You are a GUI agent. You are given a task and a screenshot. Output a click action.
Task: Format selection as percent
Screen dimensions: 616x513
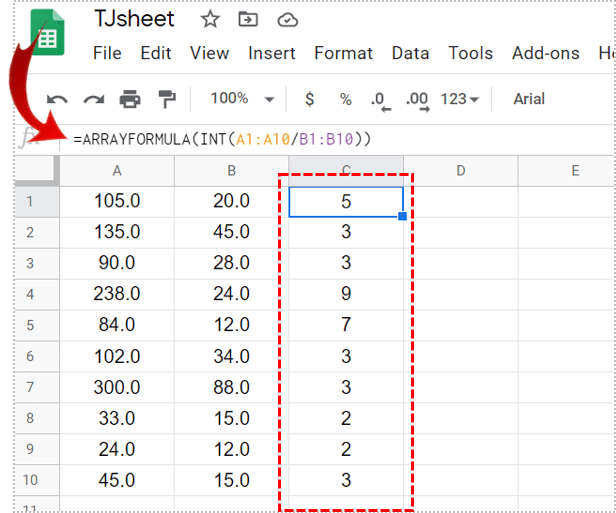[x=345, y=99]
